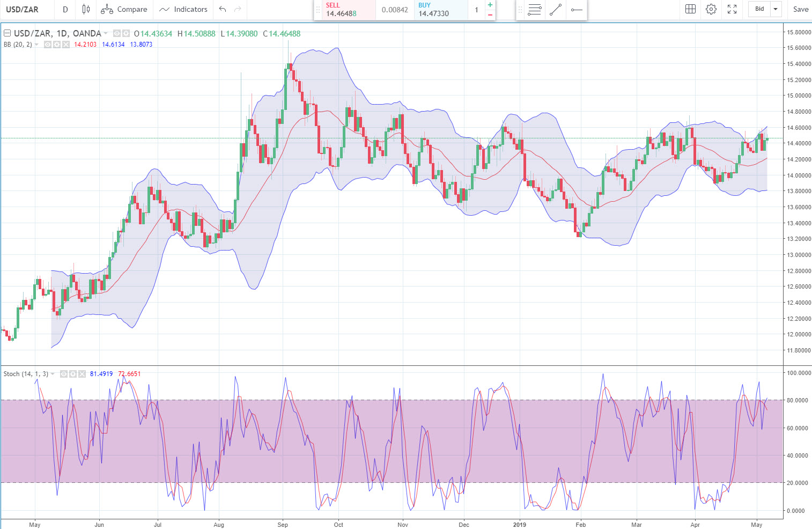Decrease quantity with the red minus
The height and width of the screenshot is (529, 812).
[490, 14]
